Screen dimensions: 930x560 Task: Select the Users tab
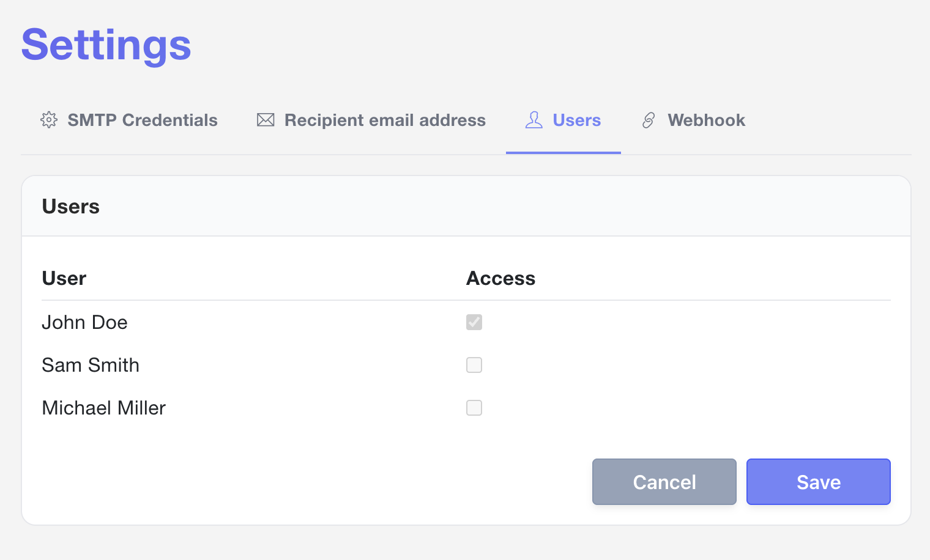(576, 120)
